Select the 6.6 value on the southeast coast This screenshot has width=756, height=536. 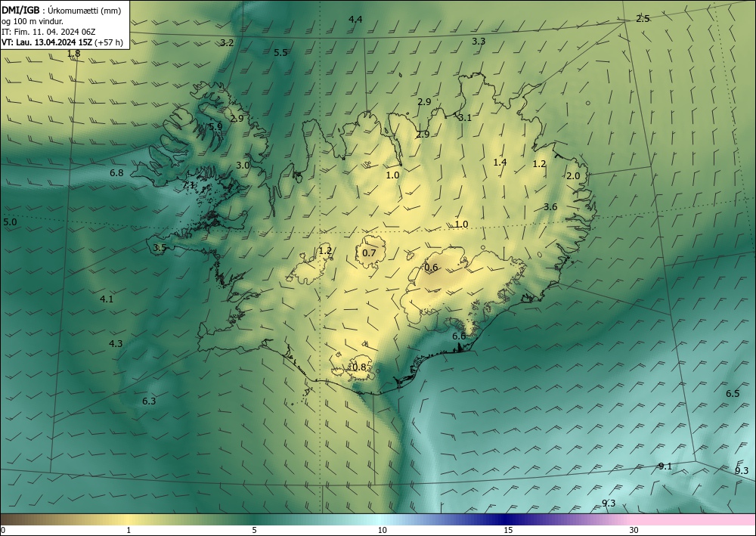click(x=459, y=336)
